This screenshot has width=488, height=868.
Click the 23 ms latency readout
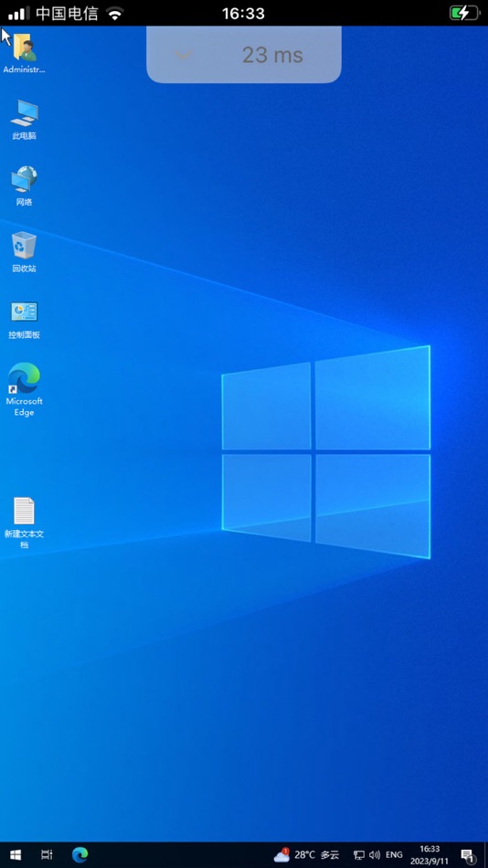point(272,55)
